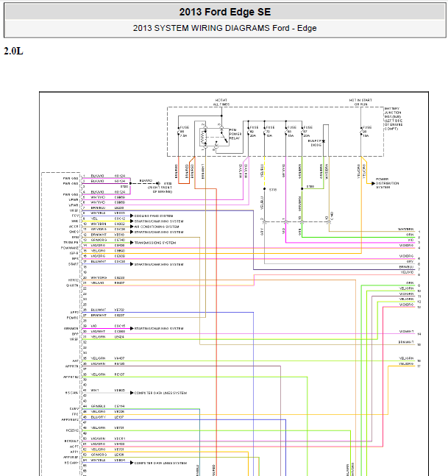
Task: Select the '2.0L' engine heading
Action: coord(13,51)
